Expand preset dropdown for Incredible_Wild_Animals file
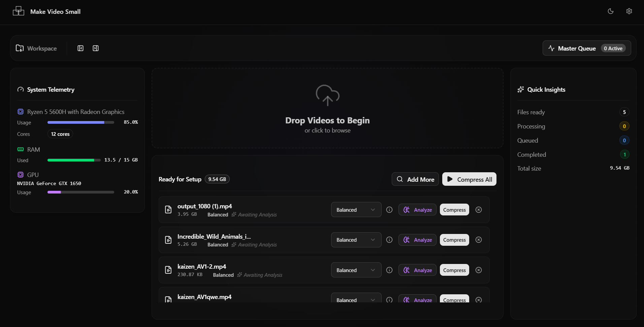The image size is (644, 327). pos(356,240)
